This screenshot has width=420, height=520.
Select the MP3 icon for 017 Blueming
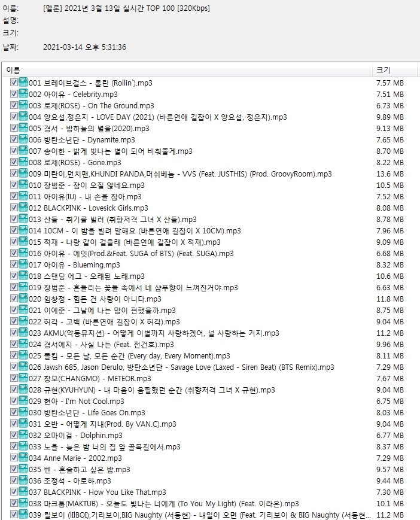[23, 264]
